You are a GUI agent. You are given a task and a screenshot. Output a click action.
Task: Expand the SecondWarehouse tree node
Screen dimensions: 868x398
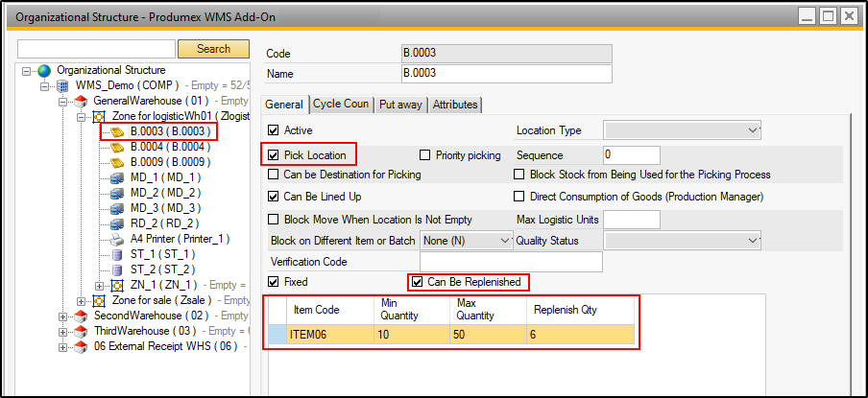click(x=63, y=316)
